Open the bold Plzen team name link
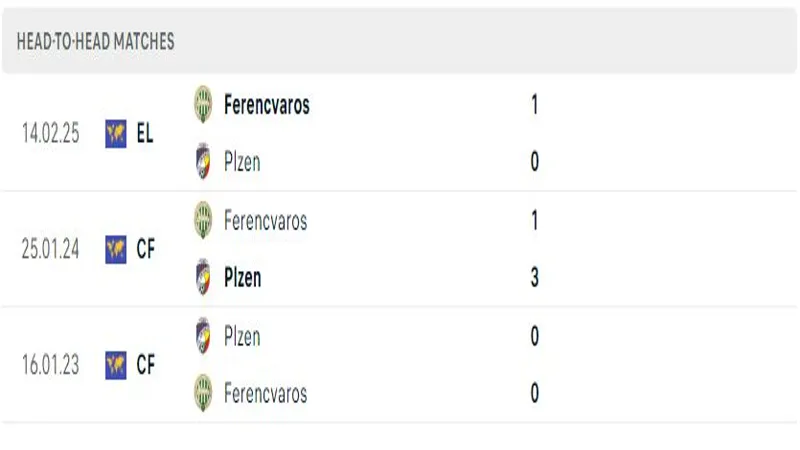Viewport: 800px width, 450px height. (242, 278)
